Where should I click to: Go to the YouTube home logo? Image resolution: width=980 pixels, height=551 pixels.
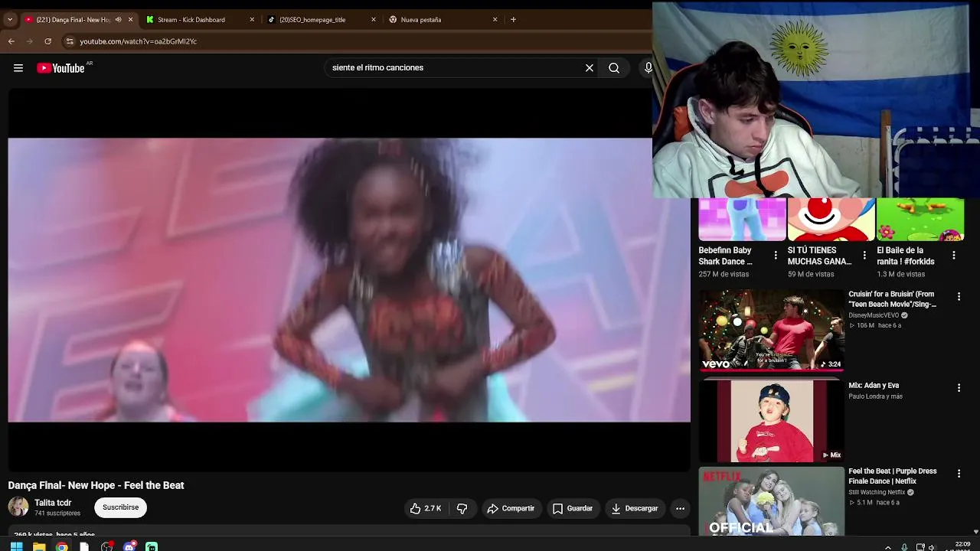(60, 68)
